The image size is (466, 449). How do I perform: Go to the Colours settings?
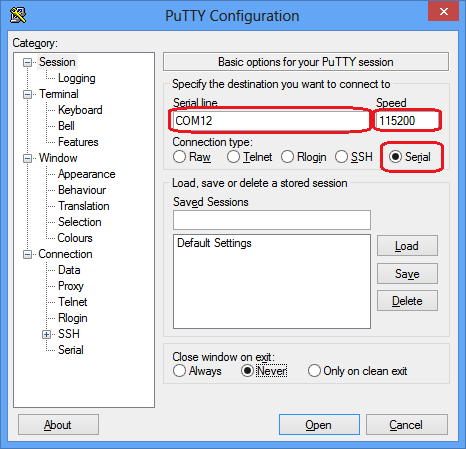(75, 238)
